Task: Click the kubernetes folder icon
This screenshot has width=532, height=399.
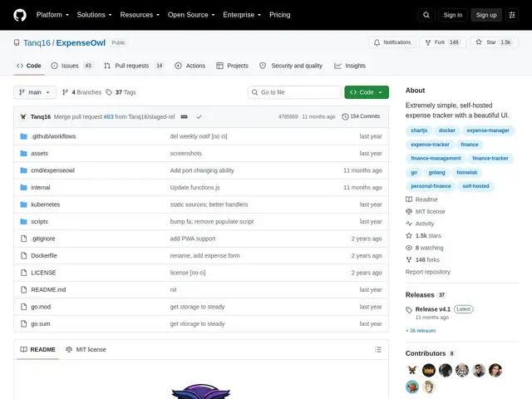Action: coord(23,204)
